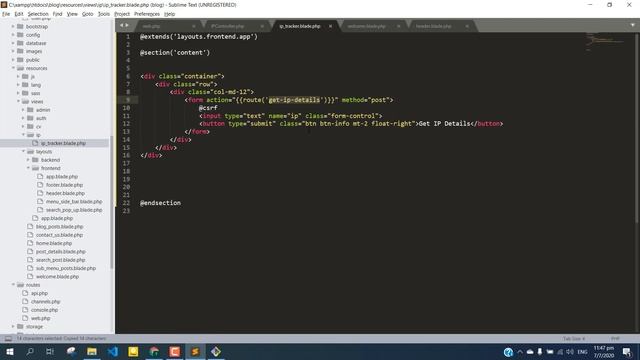Change the Tab Size setting in status bar
Screen dimensions: 640x360
point(574,339)
